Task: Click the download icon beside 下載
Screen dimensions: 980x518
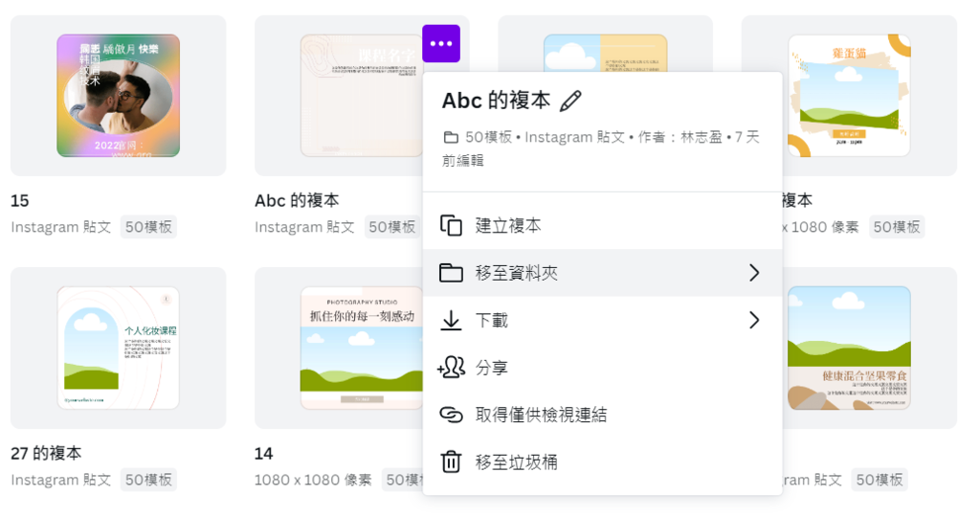Action: point(451,320)
